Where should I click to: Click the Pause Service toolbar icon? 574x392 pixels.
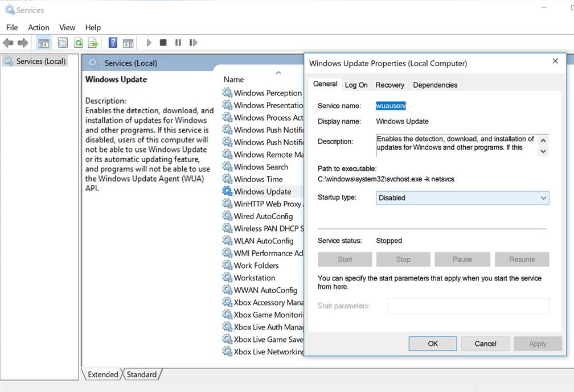(178, 43)
